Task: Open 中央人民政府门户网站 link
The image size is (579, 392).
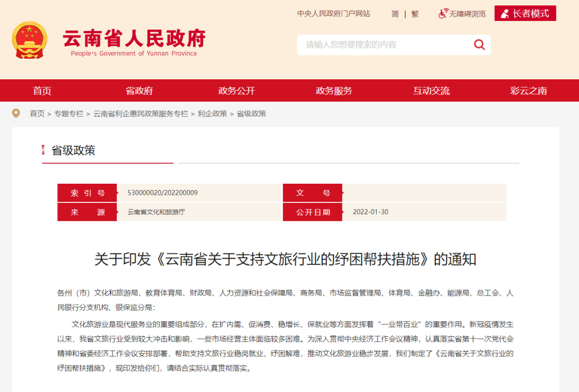Action: pyautogui.click(x=333, y=13)
